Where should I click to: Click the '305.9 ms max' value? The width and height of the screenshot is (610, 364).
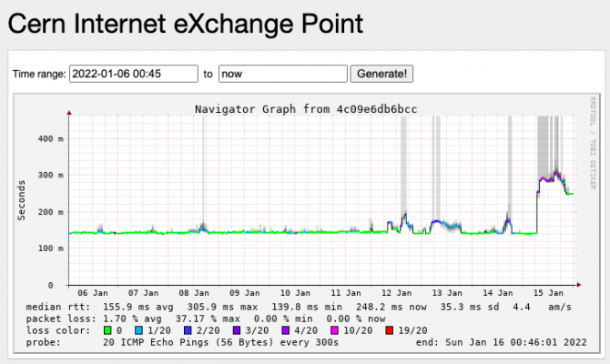(x=222, y=307)
